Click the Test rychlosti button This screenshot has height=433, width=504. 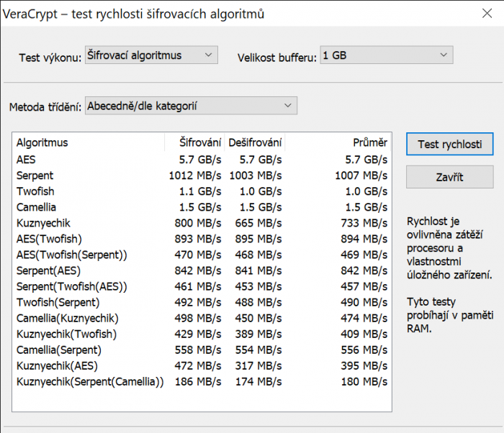[449, 144]
